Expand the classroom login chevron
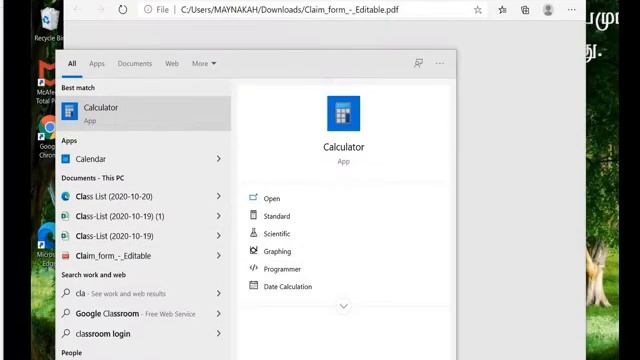 point(219,333)
